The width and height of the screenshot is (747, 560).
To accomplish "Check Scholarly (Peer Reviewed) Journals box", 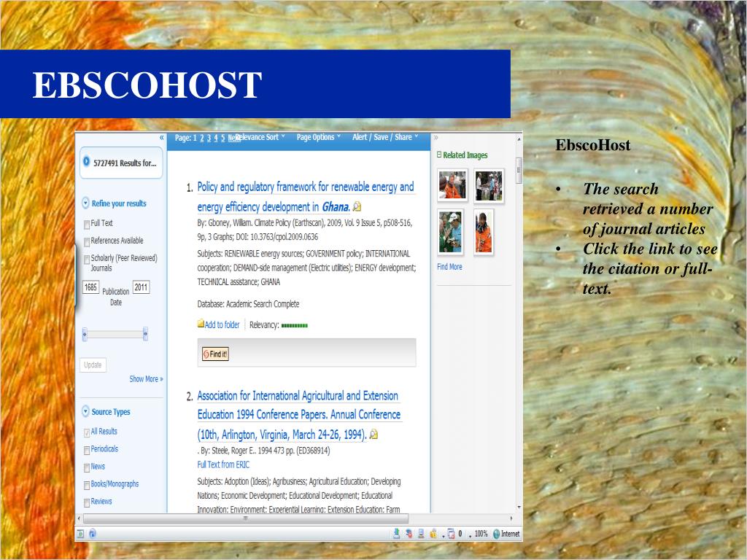I will coord(87,260).
